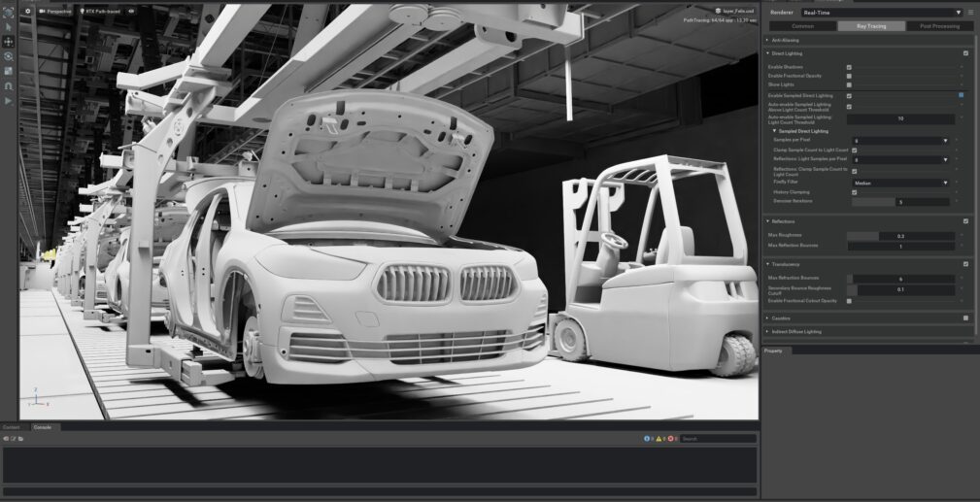
Task: Select the Rotate tool in toolbar
Action: tap(9, 56)
